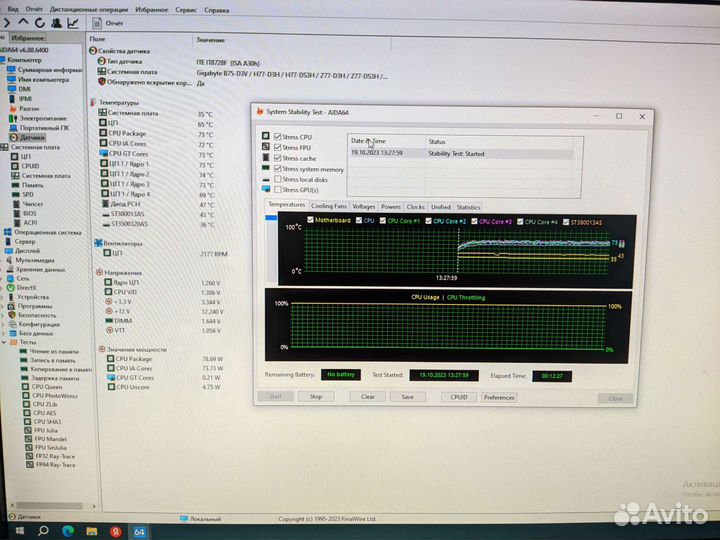
Task: Toggle CPU Core #1 graph checkbox
Action: [x=382, y=220]
